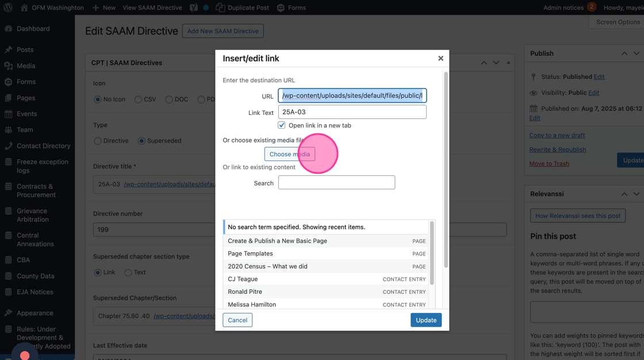Move CPT SAAM Directives panel down

click(496, 63)
